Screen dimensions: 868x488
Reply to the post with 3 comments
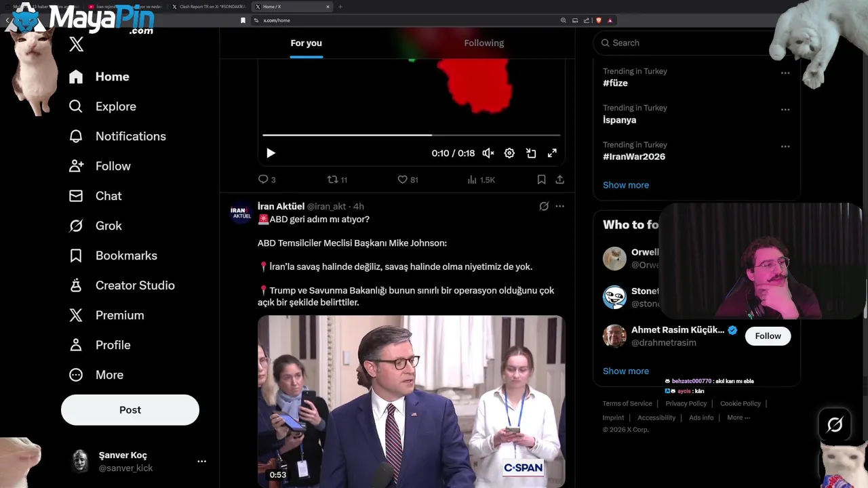[267, 180]
